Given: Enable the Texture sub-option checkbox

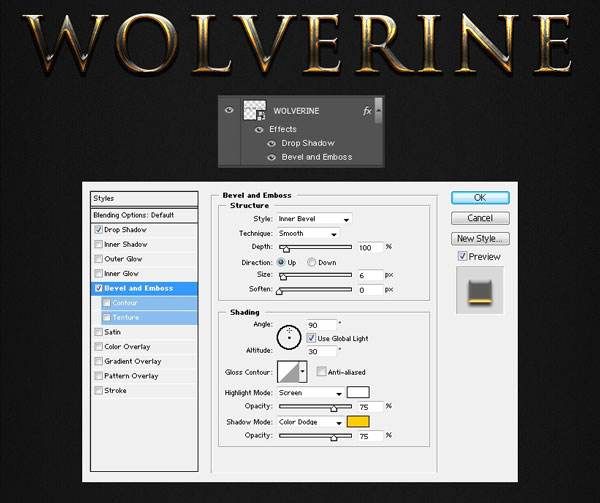Looking at the screenshot, I should coord(107,317).
